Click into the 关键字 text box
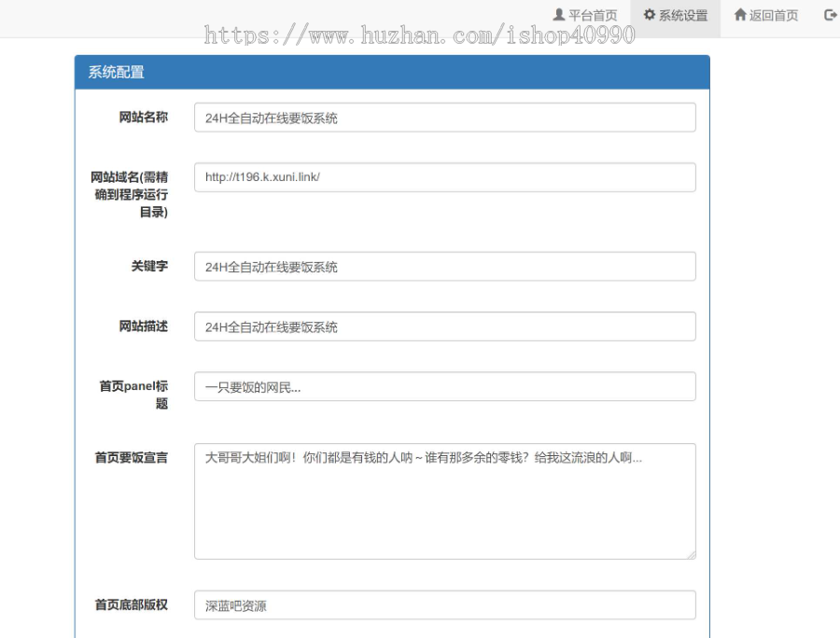The height and width of the screenshot is (638, 840). pyautogui.click(x=444, y=266)
